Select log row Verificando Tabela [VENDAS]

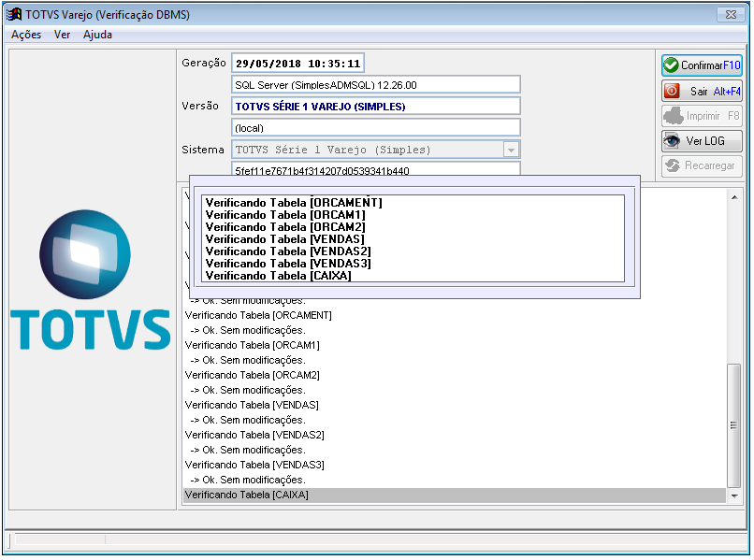tap(454, 405)
